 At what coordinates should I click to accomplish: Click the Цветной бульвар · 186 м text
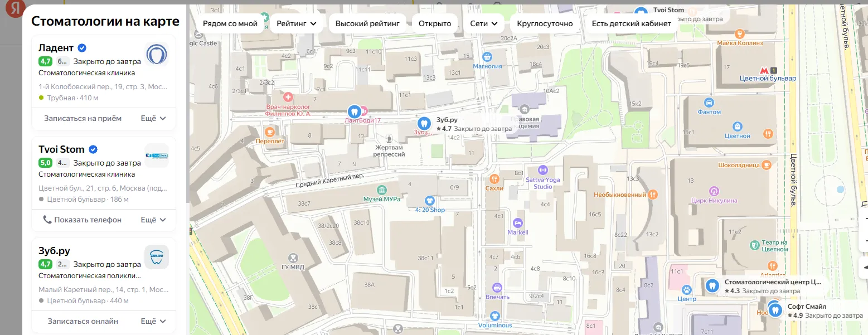tap(88, 199)
